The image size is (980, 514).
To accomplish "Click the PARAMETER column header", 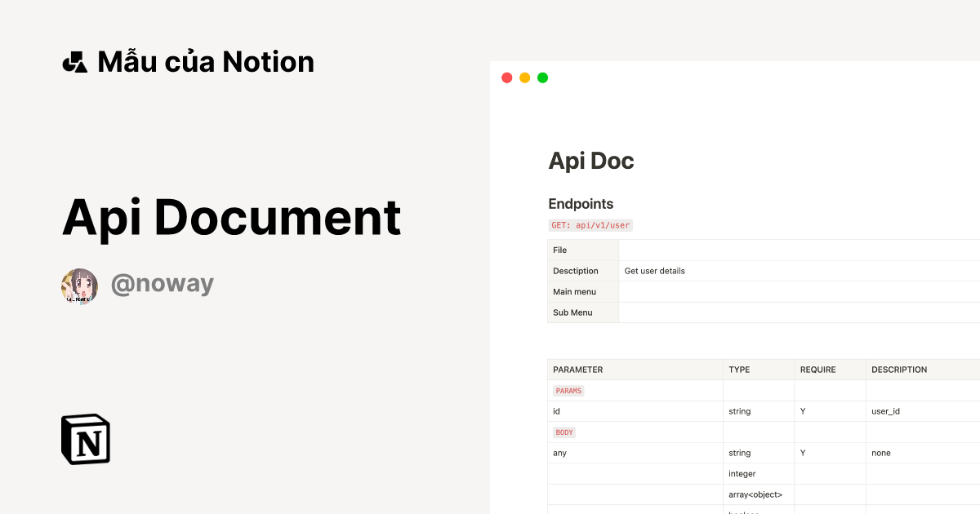I will tap(578, 370).
